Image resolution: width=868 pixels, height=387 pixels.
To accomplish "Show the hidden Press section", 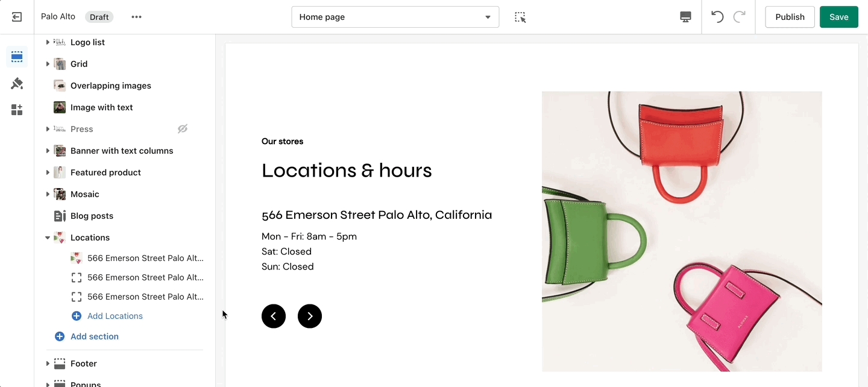I will click(x=183, y=129).
